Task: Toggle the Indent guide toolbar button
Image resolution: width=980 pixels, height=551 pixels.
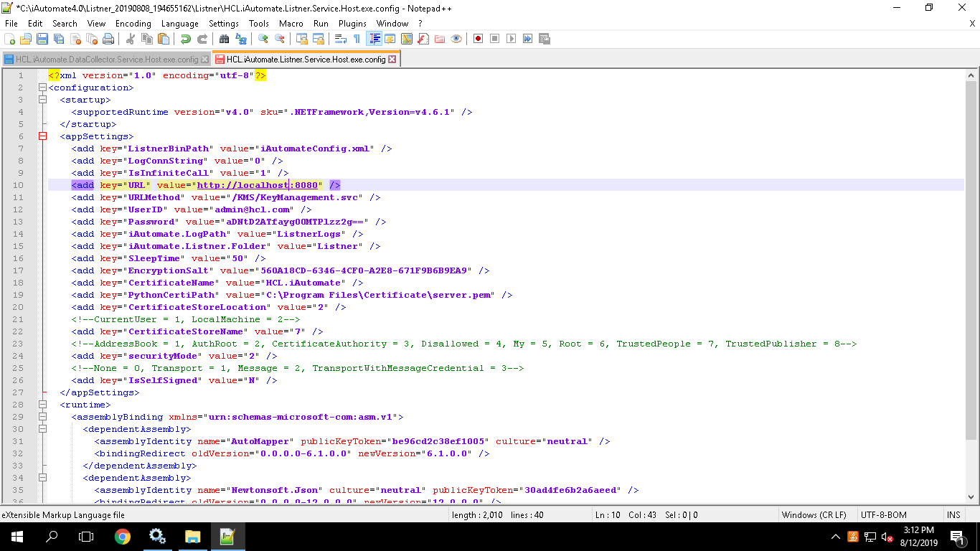Action: pyautogui.click(x=374, y=39)
